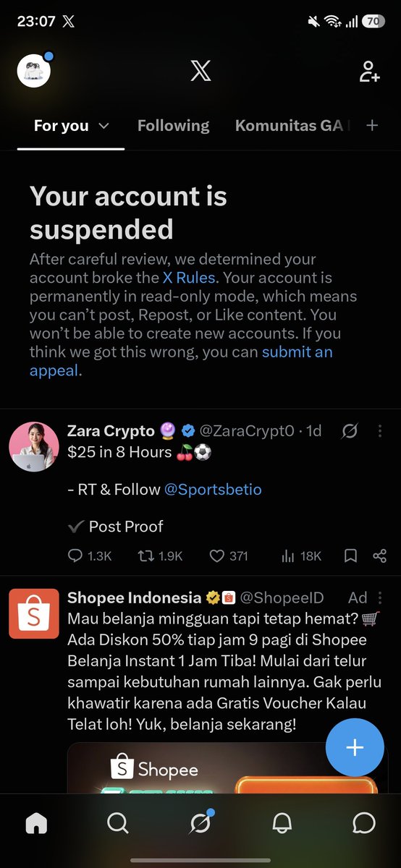Viewport: 401px width, 868px height.
Task: Switch to the Komunitas GA tab
Action: (292, 125)
